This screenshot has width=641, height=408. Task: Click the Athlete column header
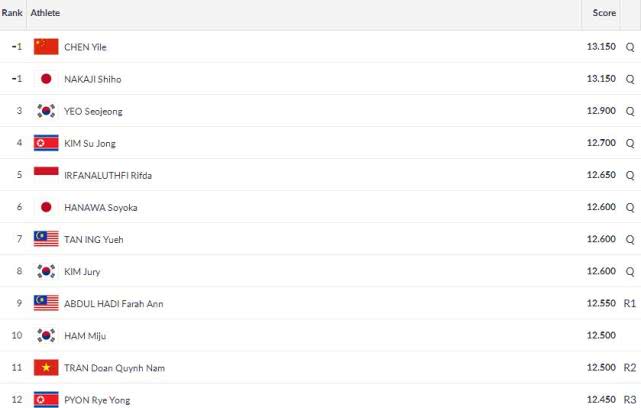pyautogui.click(x=45, y=13)
